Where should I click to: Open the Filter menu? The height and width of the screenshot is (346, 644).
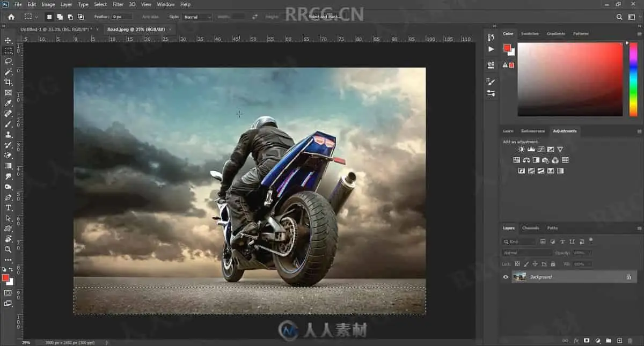point(118,4)
